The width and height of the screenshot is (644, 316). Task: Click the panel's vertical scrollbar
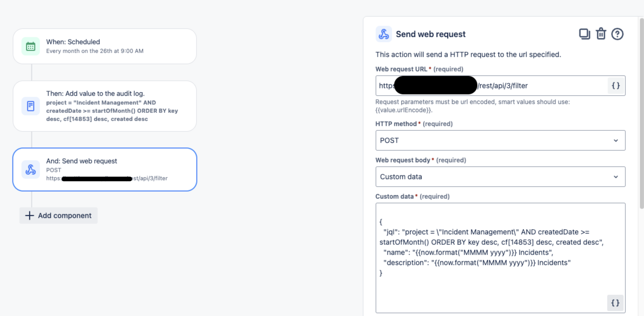pos(642,113)
